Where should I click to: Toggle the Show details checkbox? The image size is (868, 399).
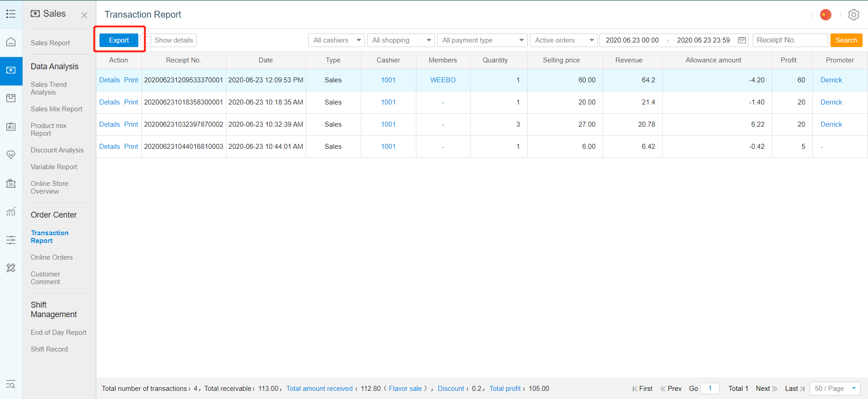click(x=149, y=40)
